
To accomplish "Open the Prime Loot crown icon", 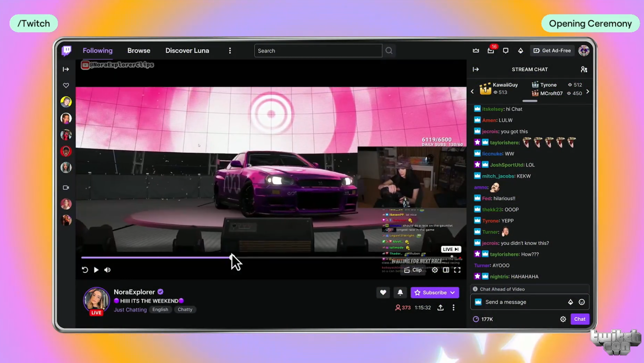I will pyautogui.click(x=476, y=50).
